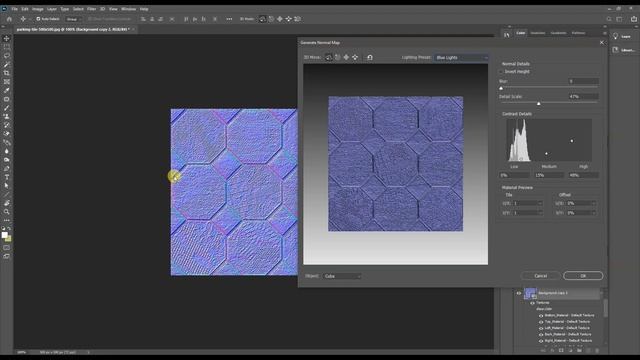Open the Filter menu
The height and width of the screenshot is (360, 640).
click(x=91, y=9)
